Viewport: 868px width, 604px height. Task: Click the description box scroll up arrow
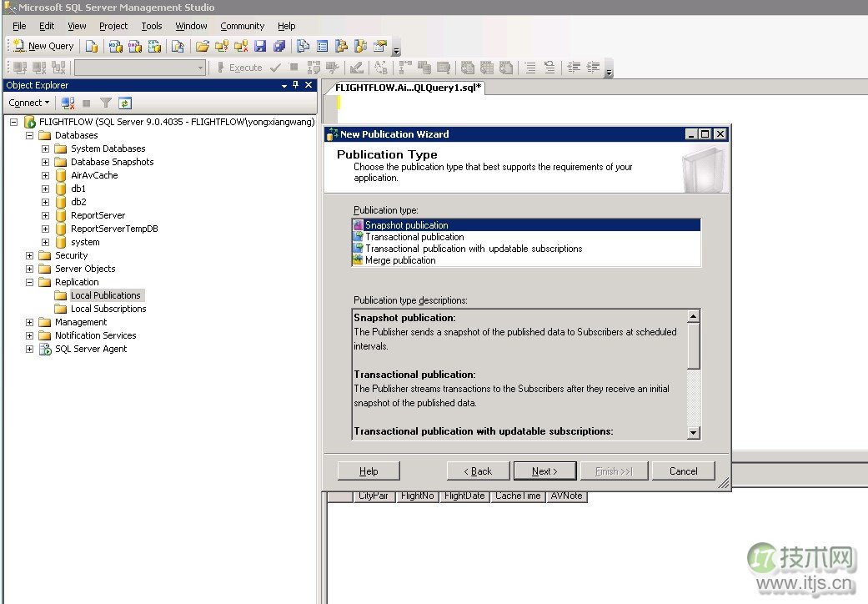click(694, 316)
